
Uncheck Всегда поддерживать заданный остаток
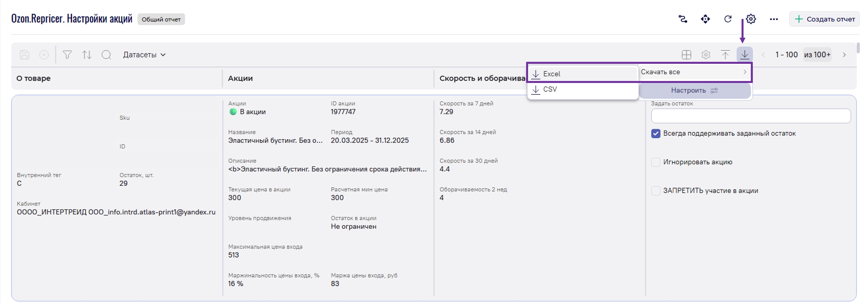click(x=656, y=133)
